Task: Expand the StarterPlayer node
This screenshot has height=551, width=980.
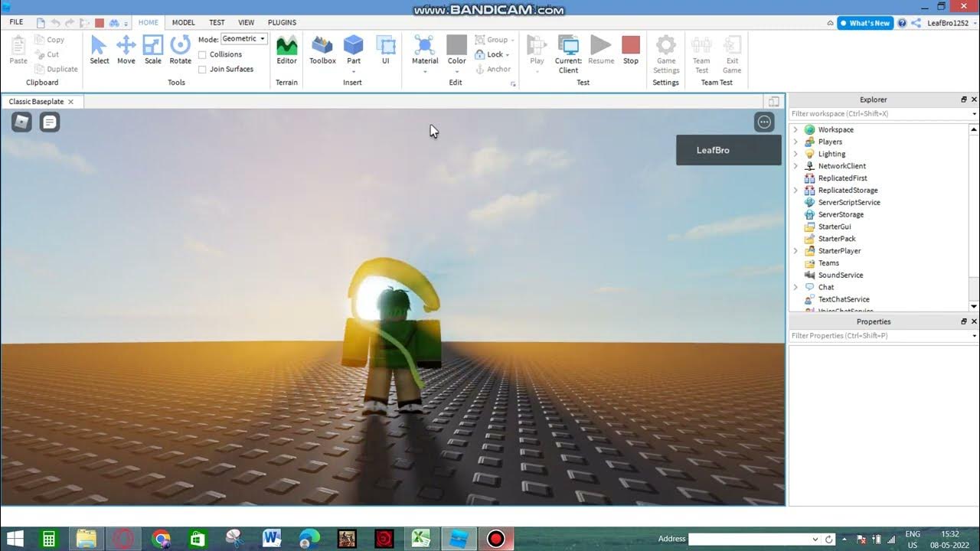Action: tap(795, 250)
